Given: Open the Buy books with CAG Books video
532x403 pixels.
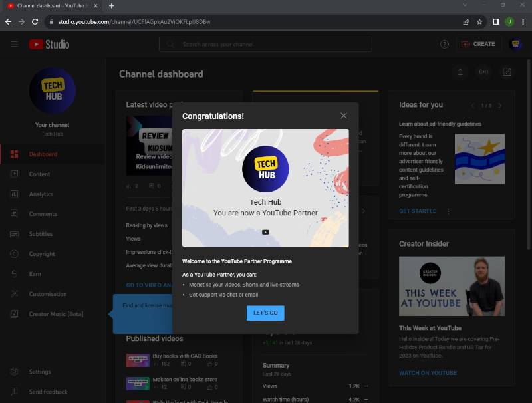Looking at the screenshot, I should click(x=185, y=356).
